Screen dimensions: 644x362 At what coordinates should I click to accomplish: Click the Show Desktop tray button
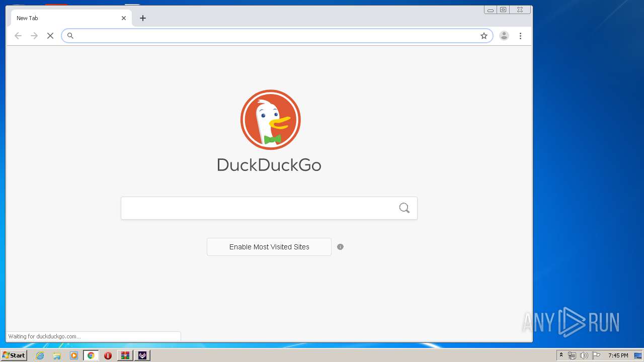point(638,355)
